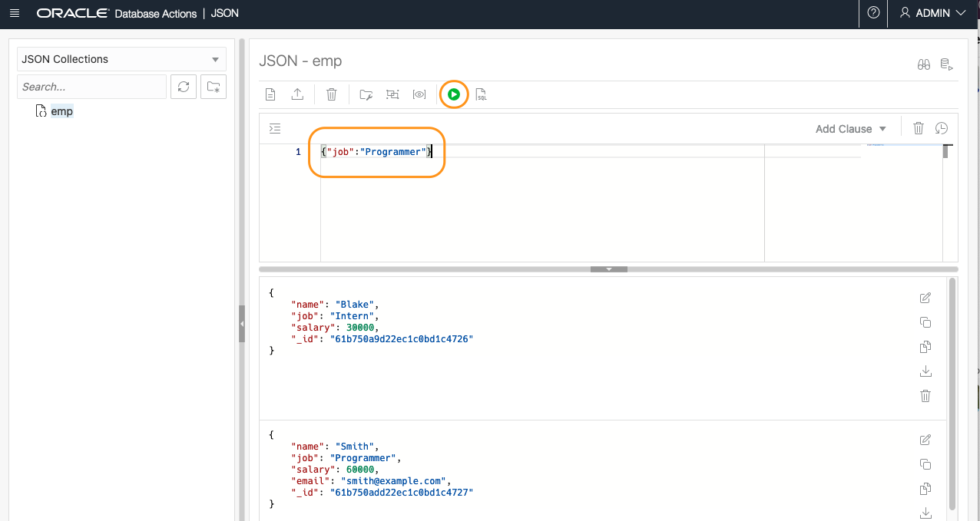Run the query with the green play button

point(453,94)
